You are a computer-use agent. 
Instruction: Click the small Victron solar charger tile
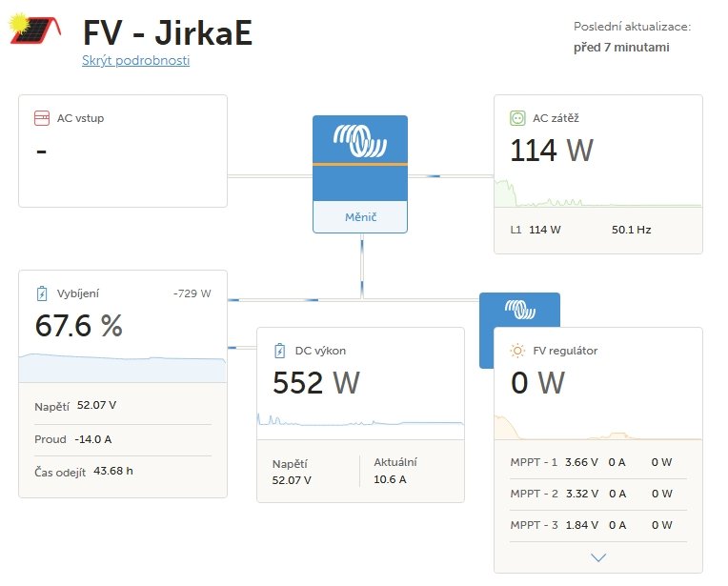coord(519,311)
